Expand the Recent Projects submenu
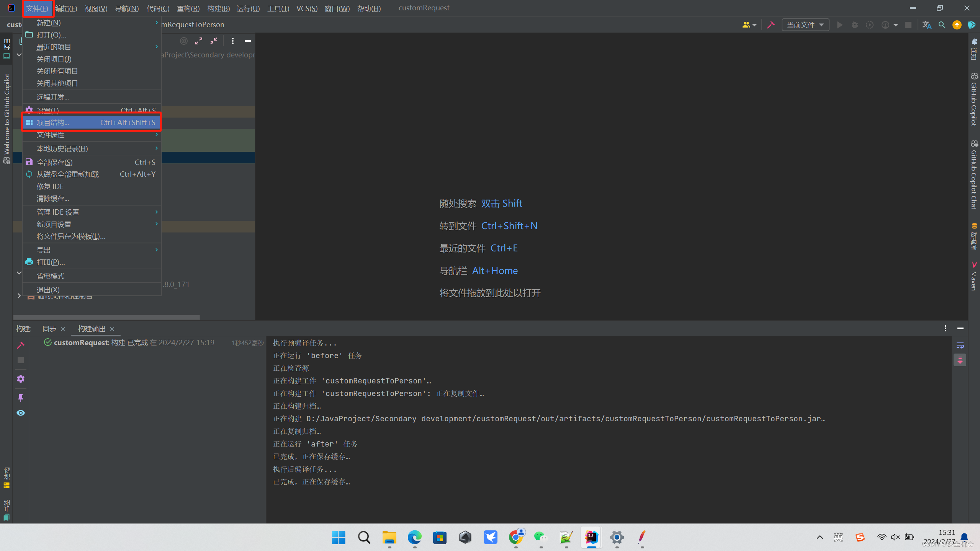The height and width of the screenshot is (551, 980). pyautogui.click(x=92, y=47)
